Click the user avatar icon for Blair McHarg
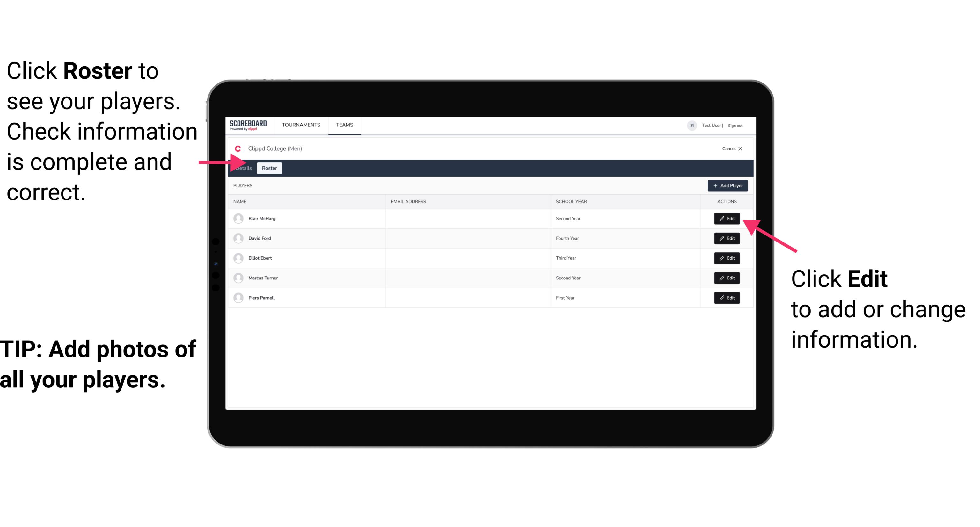The image size is (980, 527). tap(238, 218)
